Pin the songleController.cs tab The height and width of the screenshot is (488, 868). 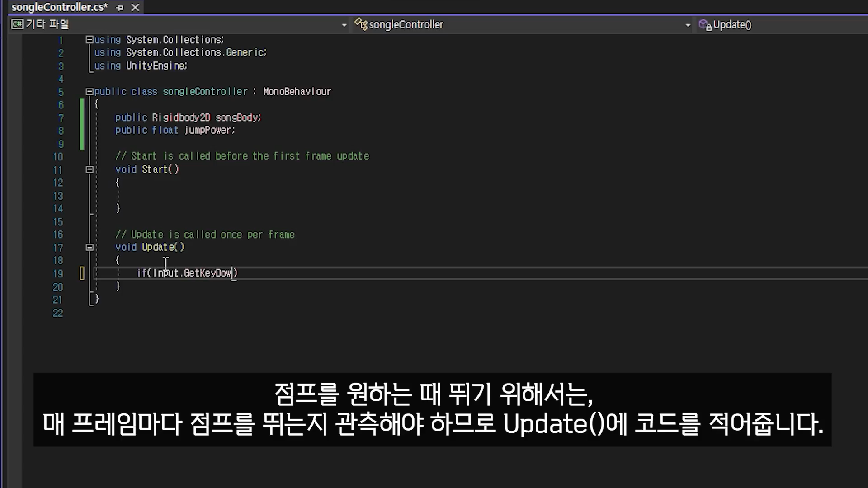pyautogui.click(x=120, y=8)
